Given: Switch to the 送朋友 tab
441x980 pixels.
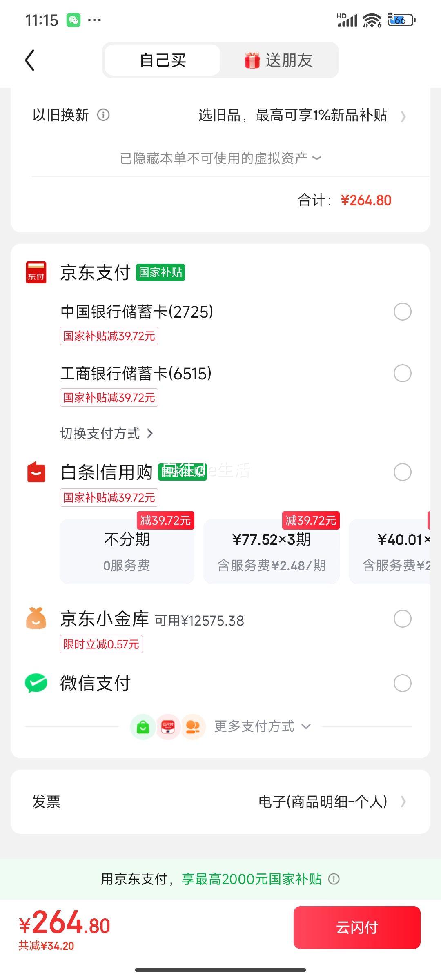Looking at the screenshot, I should (279, 60).
